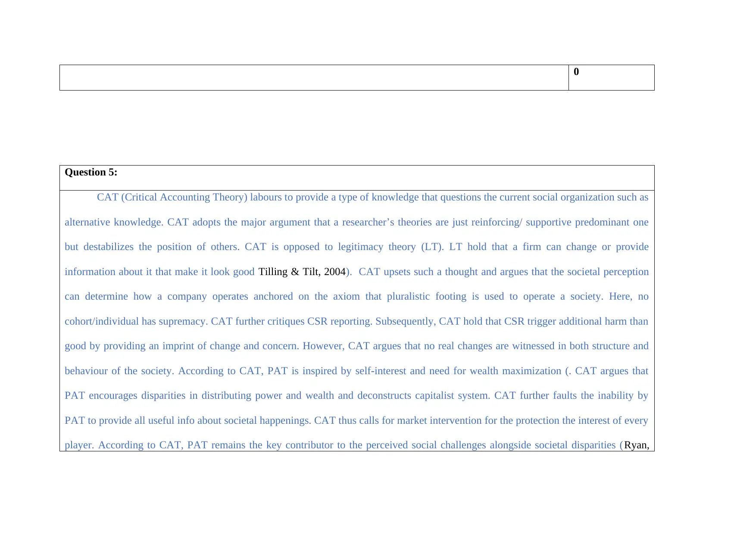Click the phrase 'wealth maximization'
Viewport: 756px width, 535px height.
click(x=515, y=371)
